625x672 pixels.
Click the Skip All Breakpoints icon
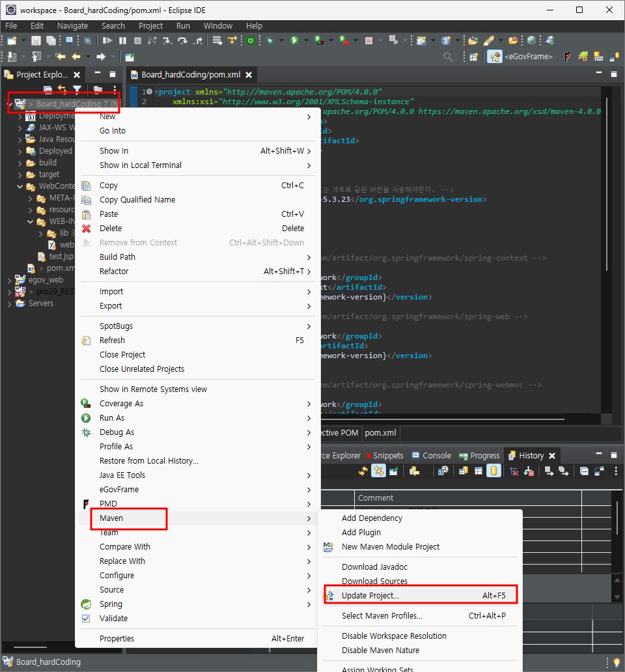coord(87,41)
